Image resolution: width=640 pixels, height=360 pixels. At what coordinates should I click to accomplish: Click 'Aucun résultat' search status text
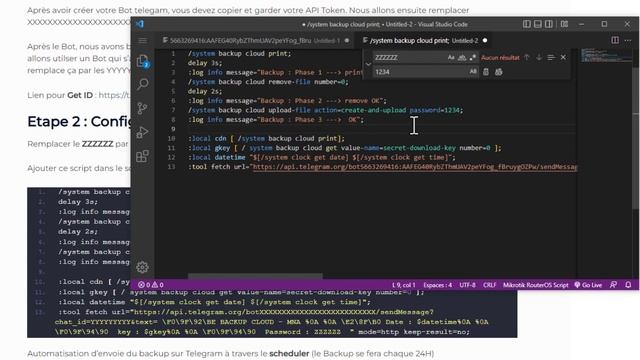(x=500, y=58)
